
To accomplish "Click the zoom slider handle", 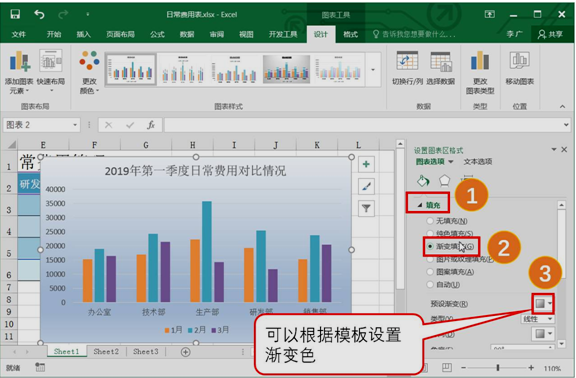I will 497,367.
